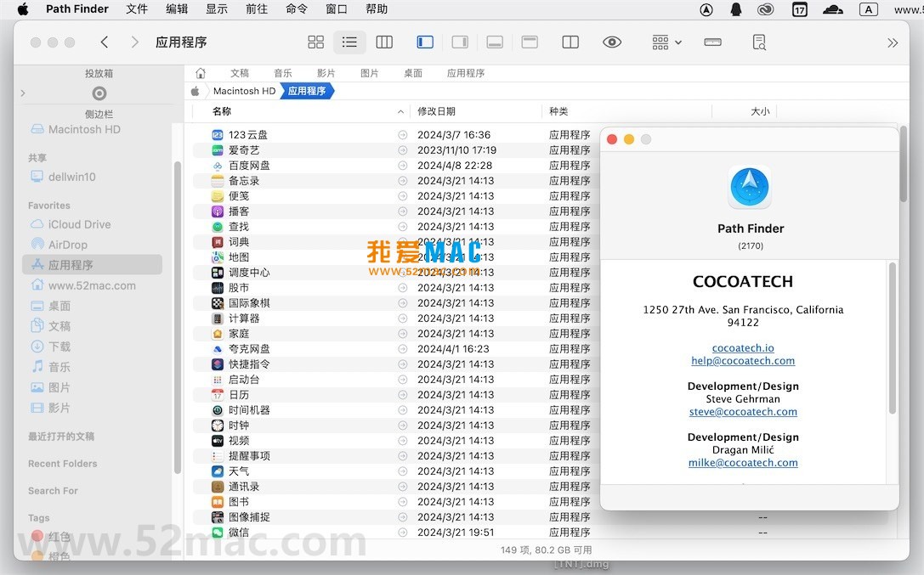The image size is (924, 575).
Task: Open 音乐 in the favorites bar
Action: click(x=283, y=73)
